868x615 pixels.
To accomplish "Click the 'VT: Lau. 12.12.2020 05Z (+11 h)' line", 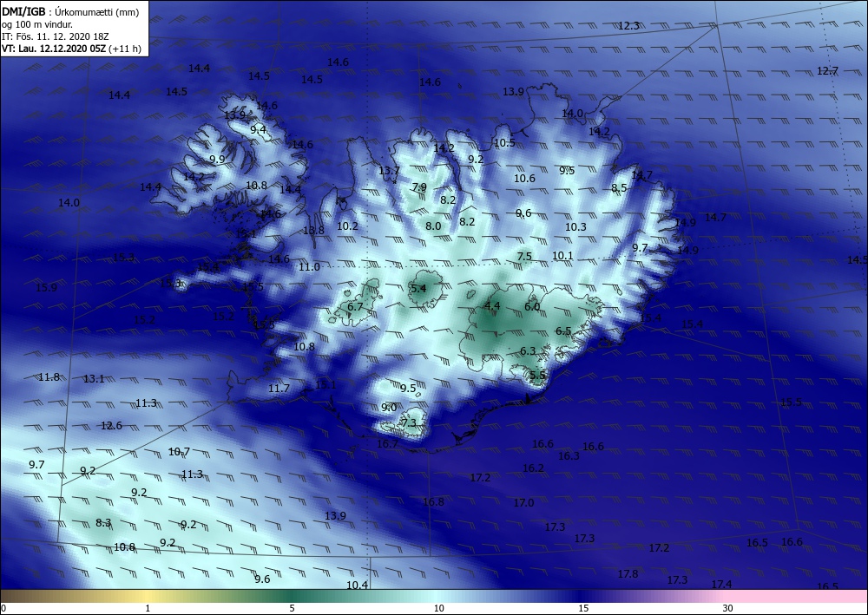I will 71,49.
